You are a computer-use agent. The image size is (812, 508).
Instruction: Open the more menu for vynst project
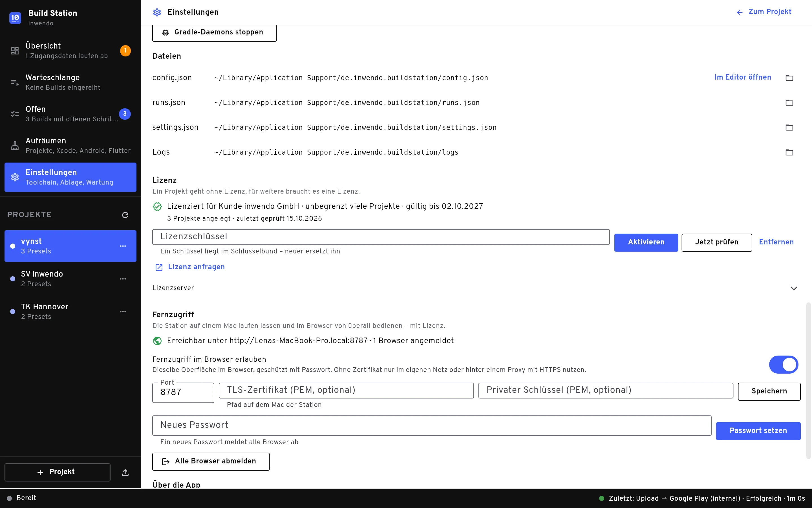coord(123,246)
